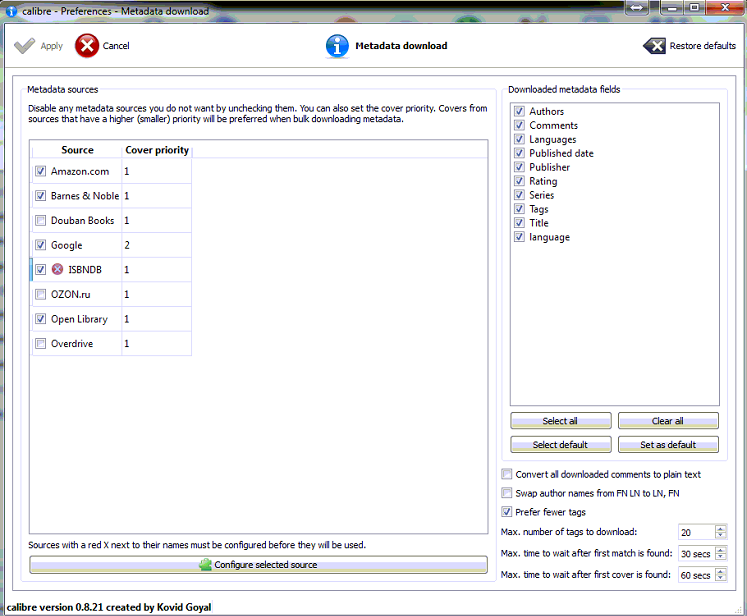
Task: Uncheck Amazon.com metadata source
Action: tap(40, 171)
